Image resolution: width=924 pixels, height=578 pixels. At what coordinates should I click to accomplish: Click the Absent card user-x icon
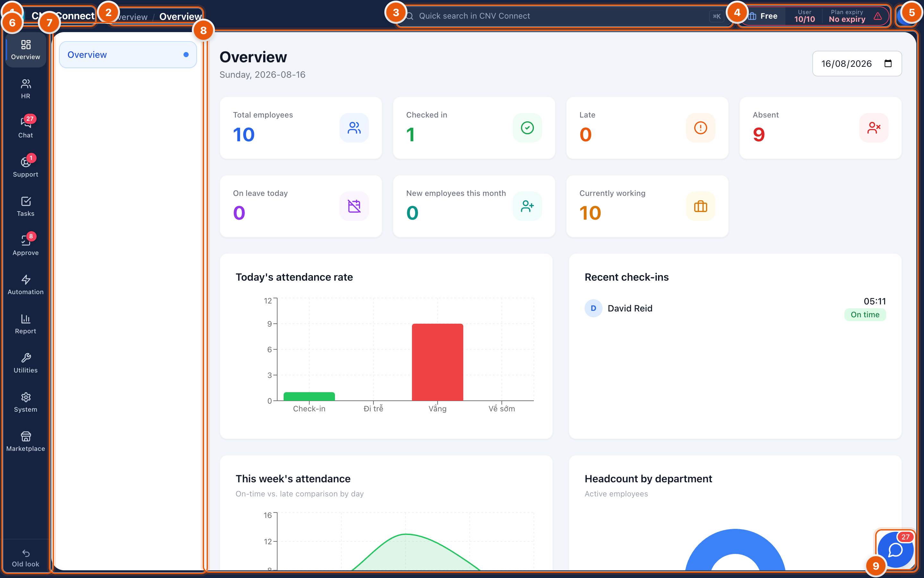pyautogui.click(x=874, y=128)
